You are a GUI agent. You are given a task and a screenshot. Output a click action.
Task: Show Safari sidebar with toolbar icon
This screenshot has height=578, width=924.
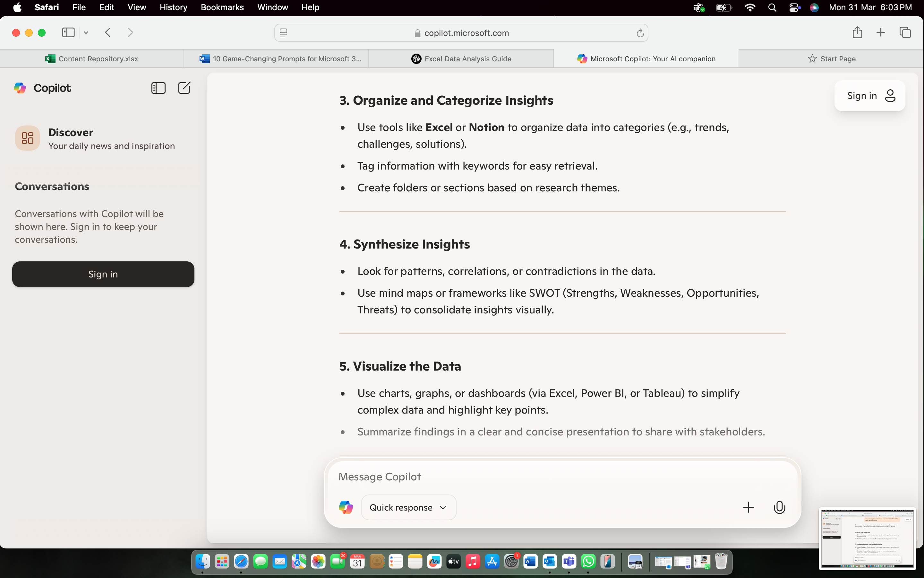(68, 32)
